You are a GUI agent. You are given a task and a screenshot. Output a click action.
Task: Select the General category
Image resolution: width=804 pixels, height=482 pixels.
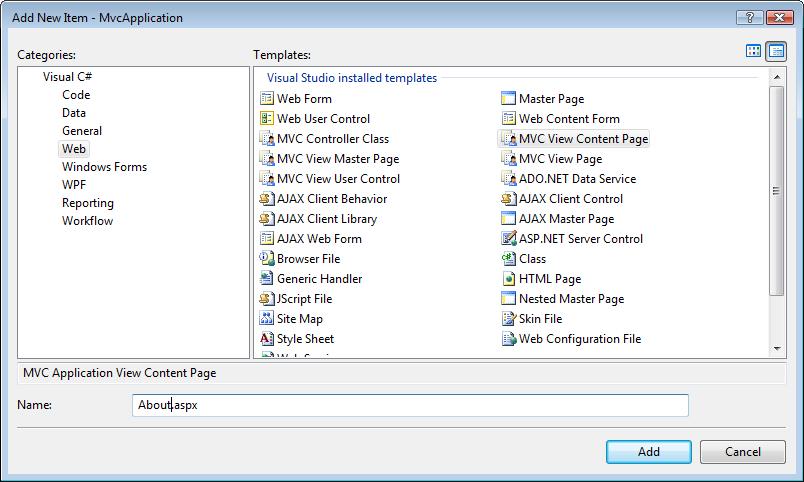coord(82,131)
